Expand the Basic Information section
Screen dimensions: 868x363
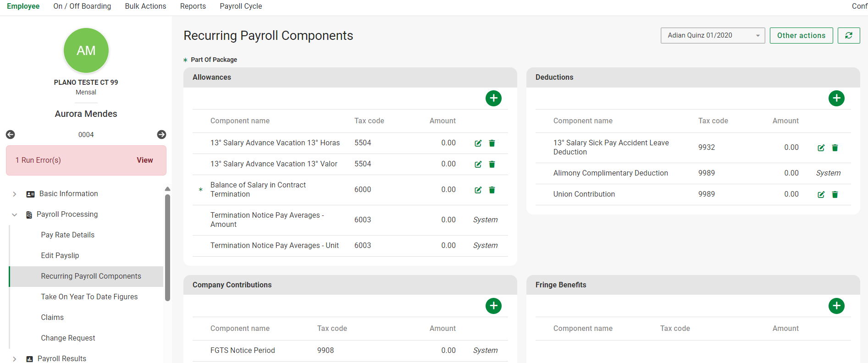coord(15,194)
